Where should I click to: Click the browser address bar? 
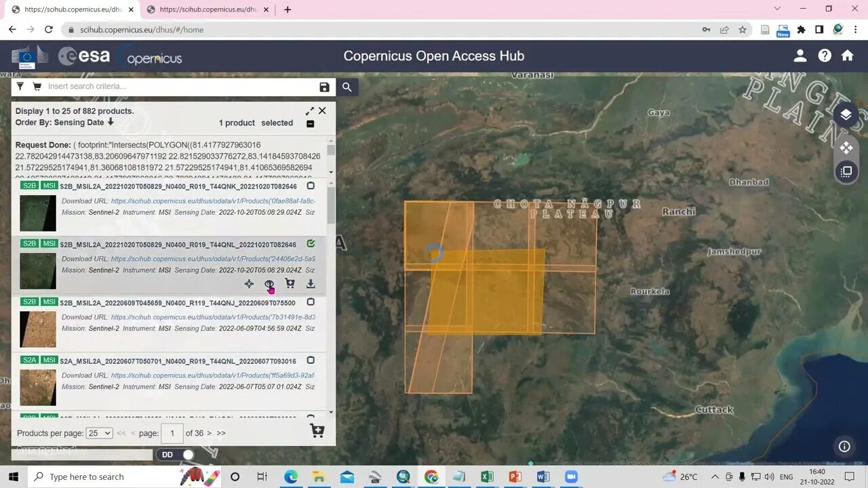tap(380, 30)
